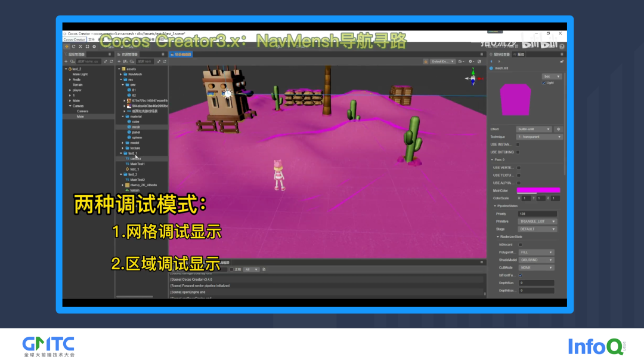Collapse the material folder in assets
This screenshot has width=644, height=363.
coord(123,116)
